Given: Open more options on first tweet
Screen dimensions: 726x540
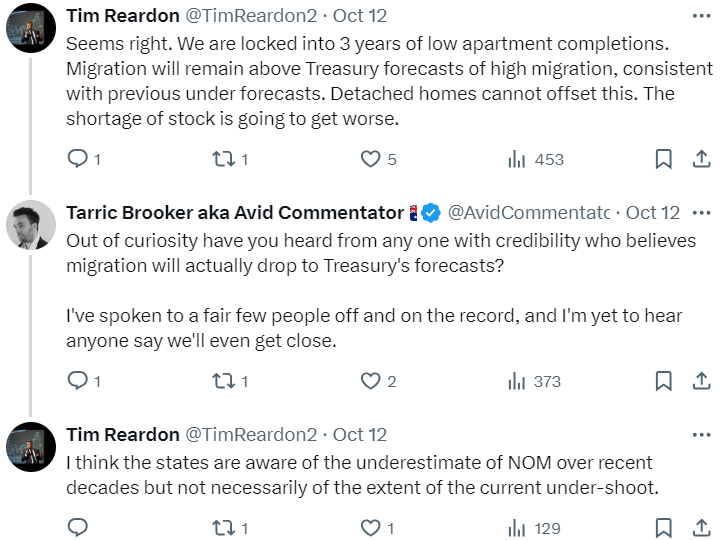Looking at the screenshot, I should (701, 16).
